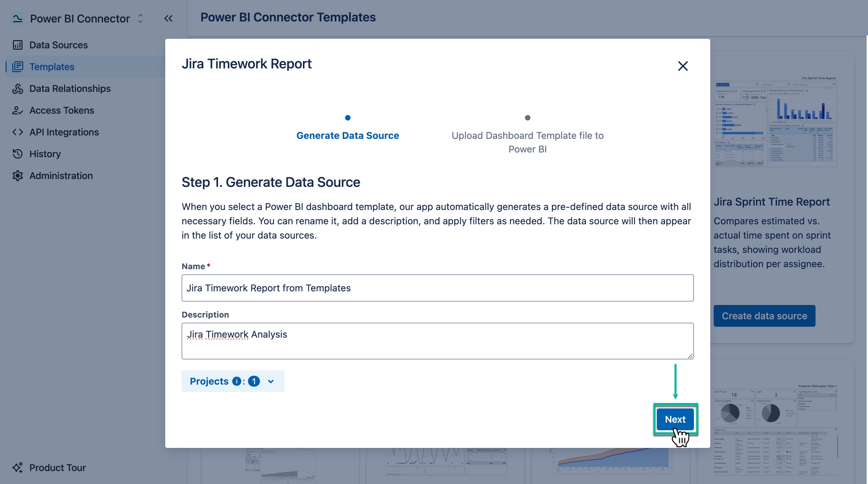868x484 pixels.
Task: Switch to the Upload Dashboard Template step
Action: tap(527, 142)
